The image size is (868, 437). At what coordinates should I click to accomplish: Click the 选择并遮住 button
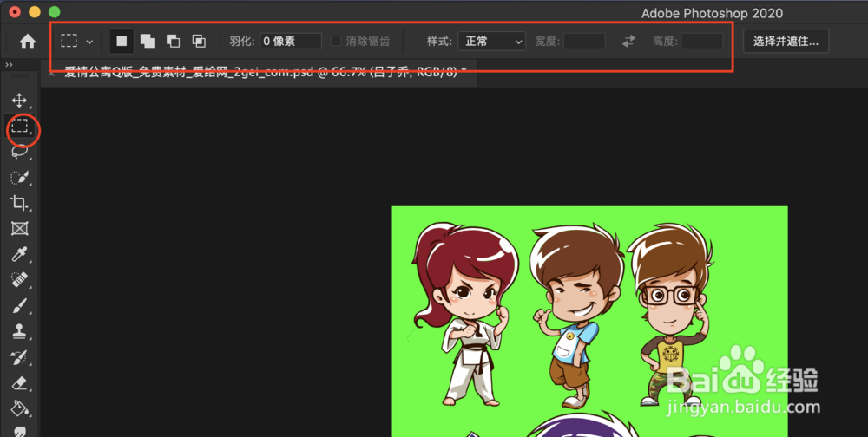(x=786, y=42)
